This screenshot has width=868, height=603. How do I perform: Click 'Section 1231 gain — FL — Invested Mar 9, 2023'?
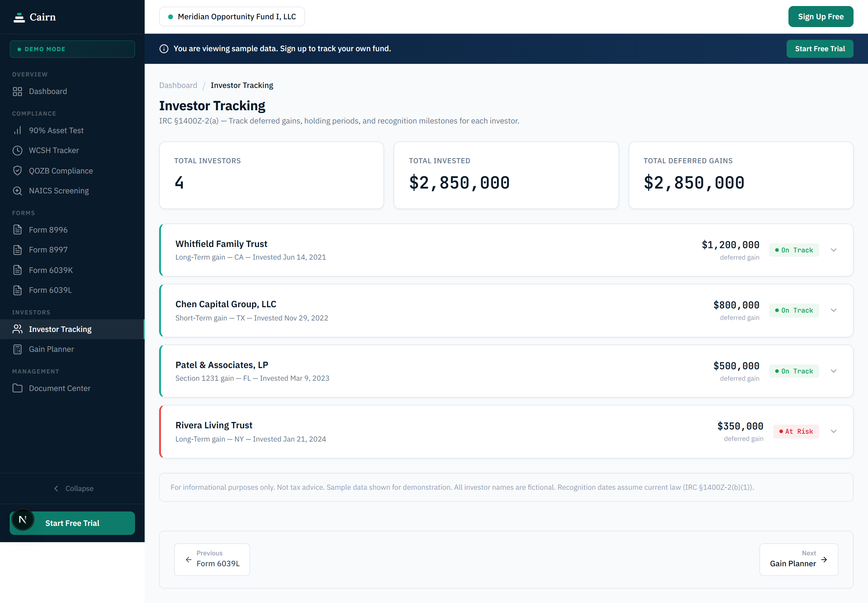click(252, 379)
